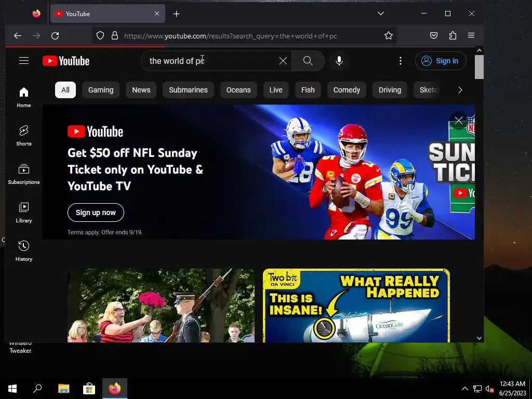Click the scrollbar down arrow
The image size is (532, 399).
click(x=479, y=338)
